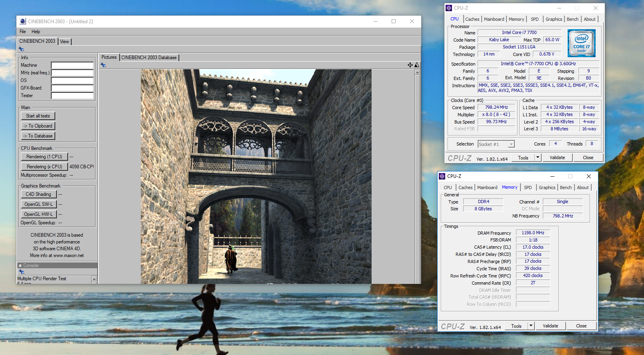Click the upper CPU-Z window title icon
Viewport: 644px width, 355px height.
tap(449, 8)
